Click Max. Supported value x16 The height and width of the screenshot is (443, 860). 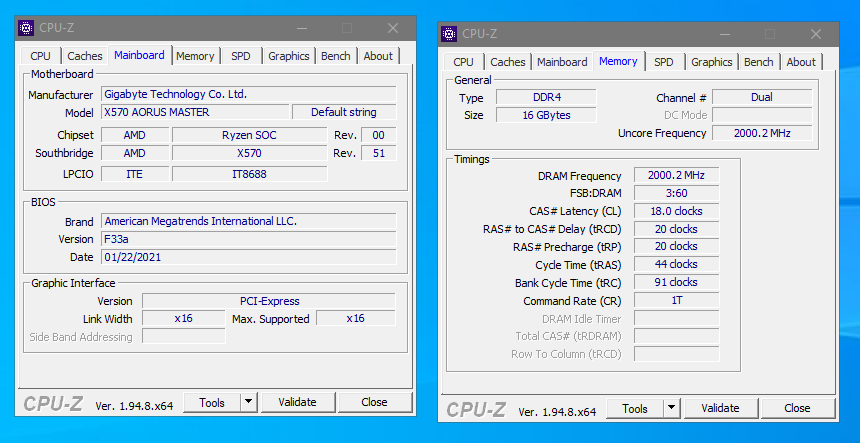coord(356,319)
